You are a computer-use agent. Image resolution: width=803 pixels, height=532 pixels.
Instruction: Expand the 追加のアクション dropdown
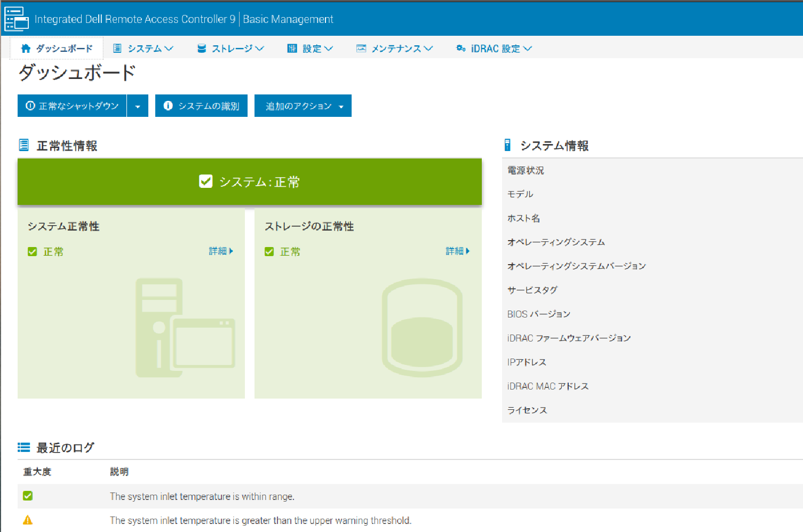303,106
